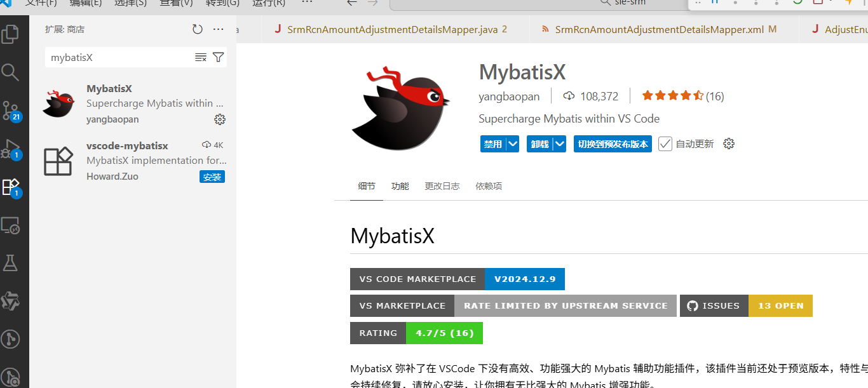The image size is (868, 388).
Task: Click the 4K download count text
Action: click(x=218, y=145)
